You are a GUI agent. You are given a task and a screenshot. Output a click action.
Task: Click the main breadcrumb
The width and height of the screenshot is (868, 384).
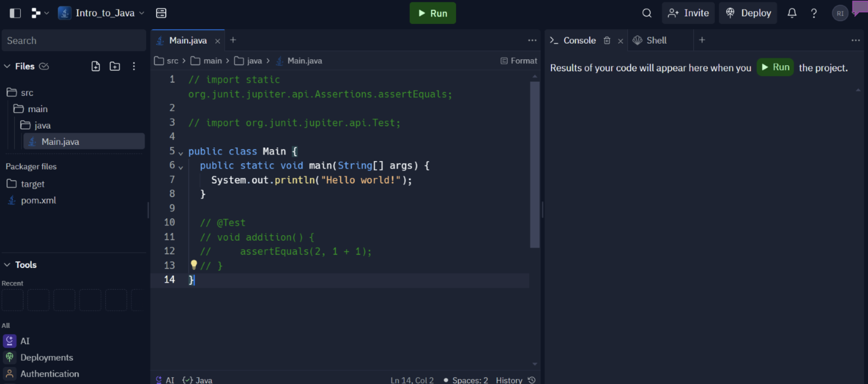pos(207,61)
